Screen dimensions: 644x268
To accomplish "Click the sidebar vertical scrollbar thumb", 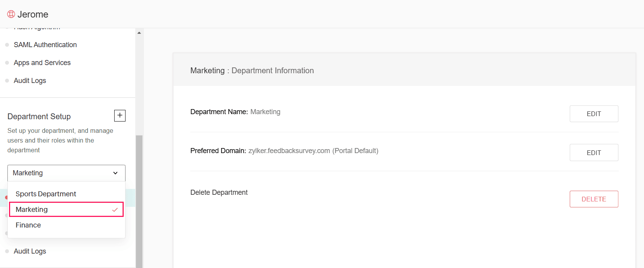I will click(139, 201).
